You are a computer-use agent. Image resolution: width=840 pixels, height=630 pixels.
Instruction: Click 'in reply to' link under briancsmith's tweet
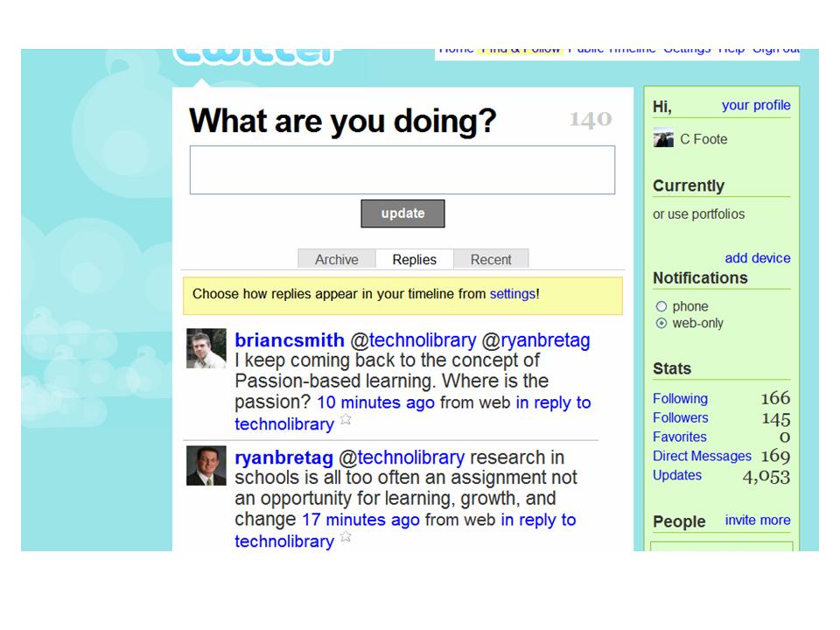click(553, 402)
